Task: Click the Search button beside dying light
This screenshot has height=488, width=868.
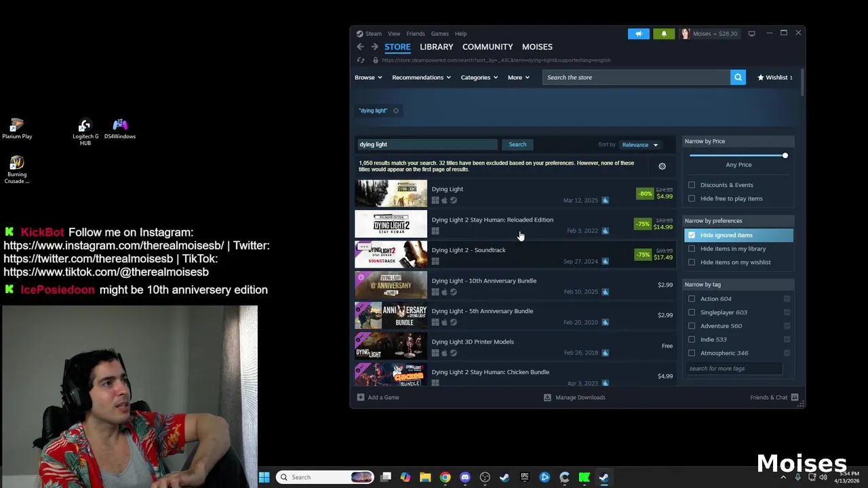Action: pos(517,144)
